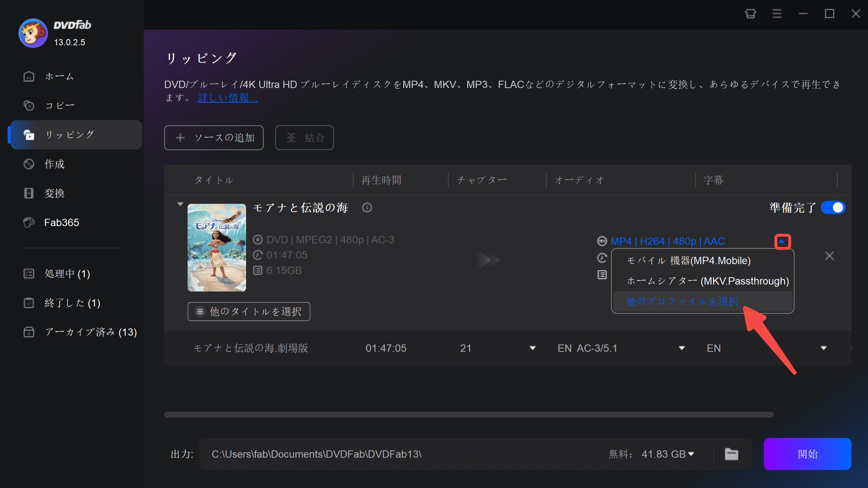Click the output path field
868x488 pixels.
(x=402, y=454)
